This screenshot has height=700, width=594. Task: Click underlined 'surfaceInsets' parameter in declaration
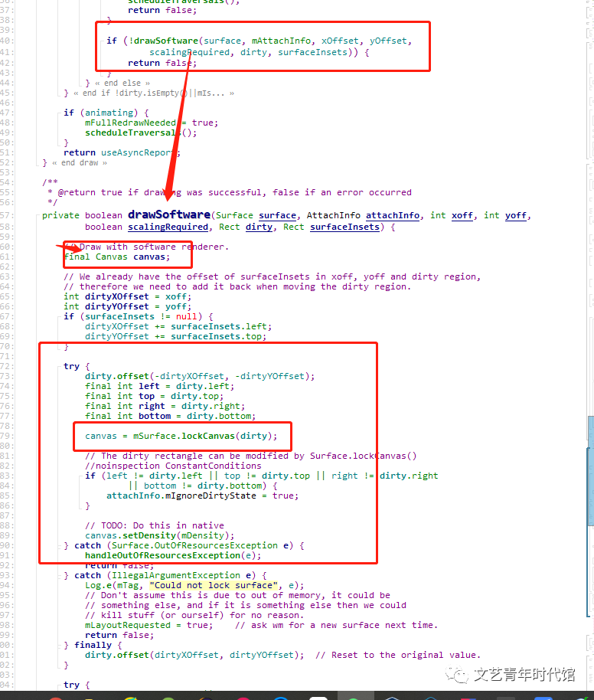344,227
